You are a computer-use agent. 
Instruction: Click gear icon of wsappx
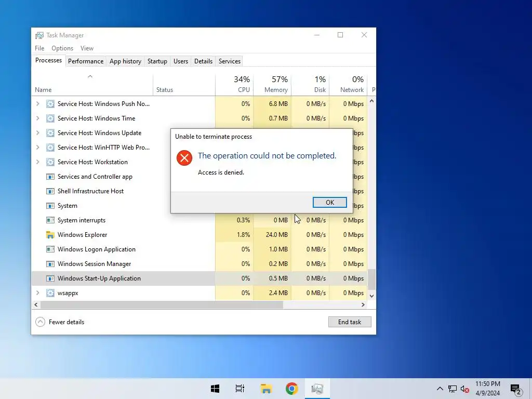pos(50,293)
